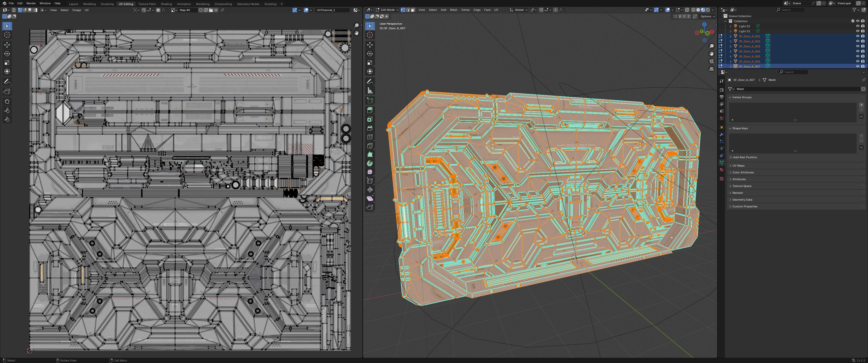Select the Loop Cut tool
Viewport: 868px width, 363px height.
370,137
